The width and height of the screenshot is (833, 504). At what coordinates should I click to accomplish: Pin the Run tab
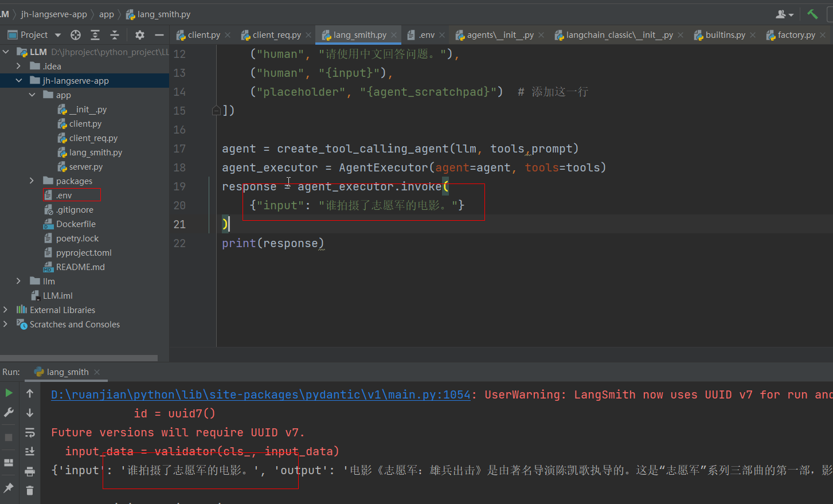click(x=9, y=487)
